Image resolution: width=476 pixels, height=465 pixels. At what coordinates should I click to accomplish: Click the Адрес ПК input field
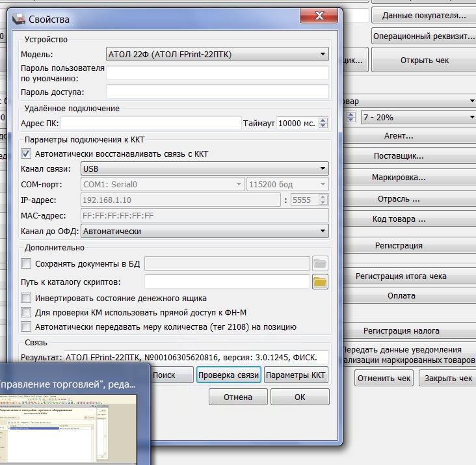tap(151, 123)
